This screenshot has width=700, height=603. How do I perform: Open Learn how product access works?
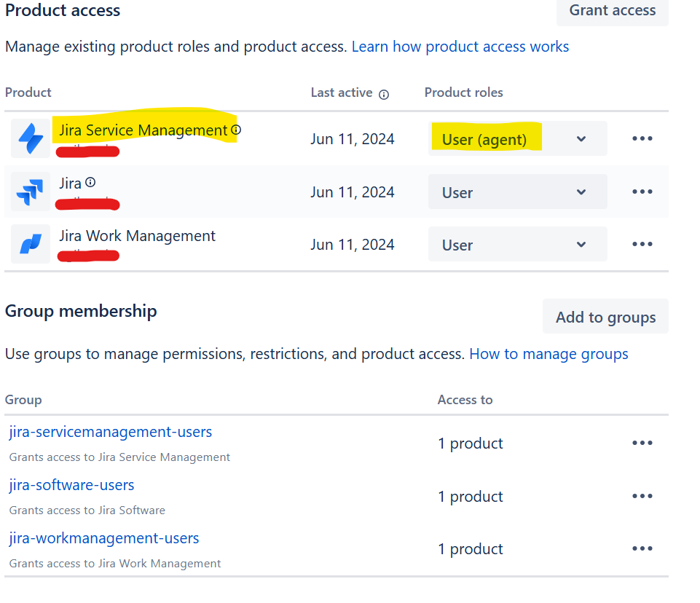pos(460,46)
